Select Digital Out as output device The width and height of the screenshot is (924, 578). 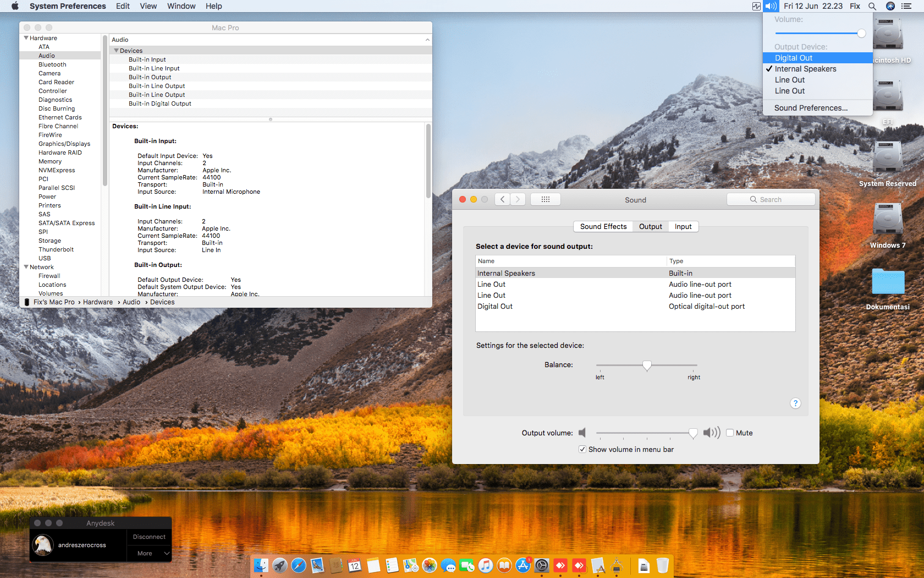(x=794, y=57)
